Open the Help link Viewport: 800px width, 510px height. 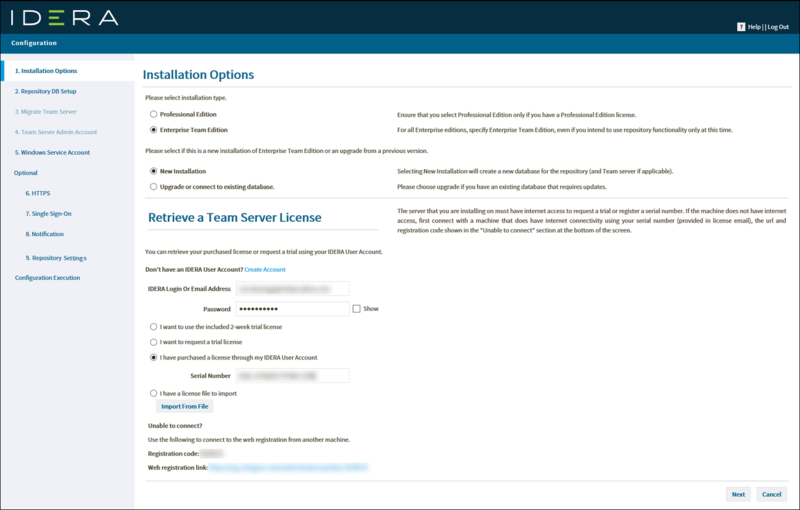coord(754,27)
